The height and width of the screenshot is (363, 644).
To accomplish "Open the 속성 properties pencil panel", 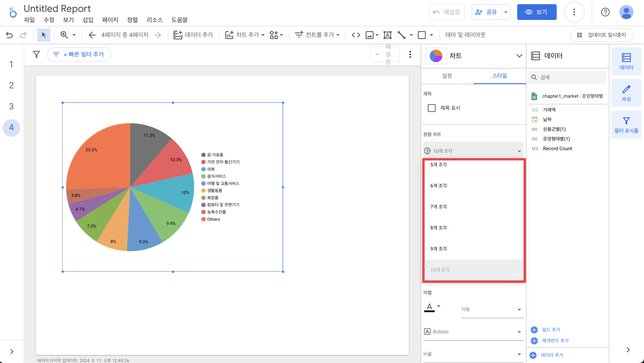I will (x=626, y=93).
